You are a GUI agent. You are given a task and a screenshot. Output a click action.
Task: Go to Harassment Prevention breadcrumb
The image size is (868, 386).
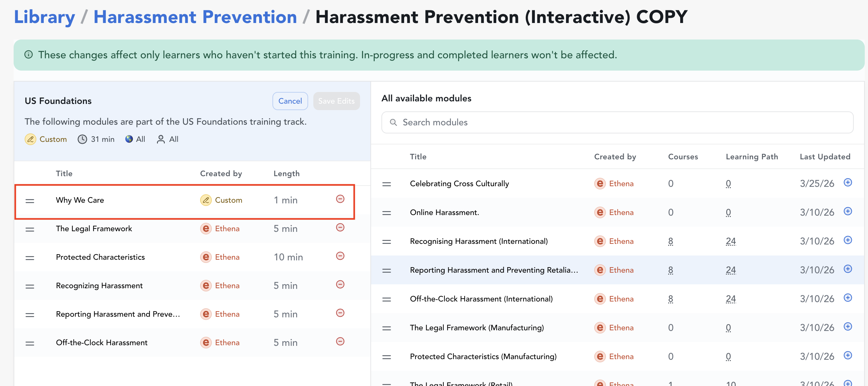coord(195,17)
